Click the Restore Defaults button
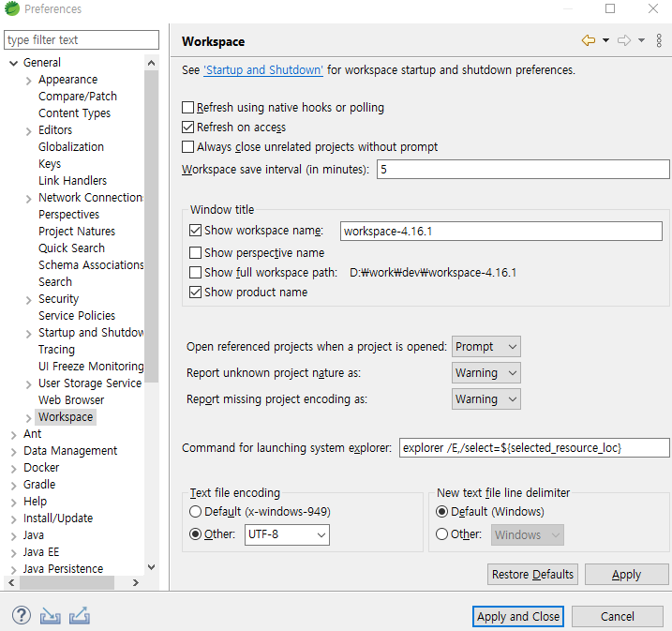672x631 pixels. tap(532, 575)
